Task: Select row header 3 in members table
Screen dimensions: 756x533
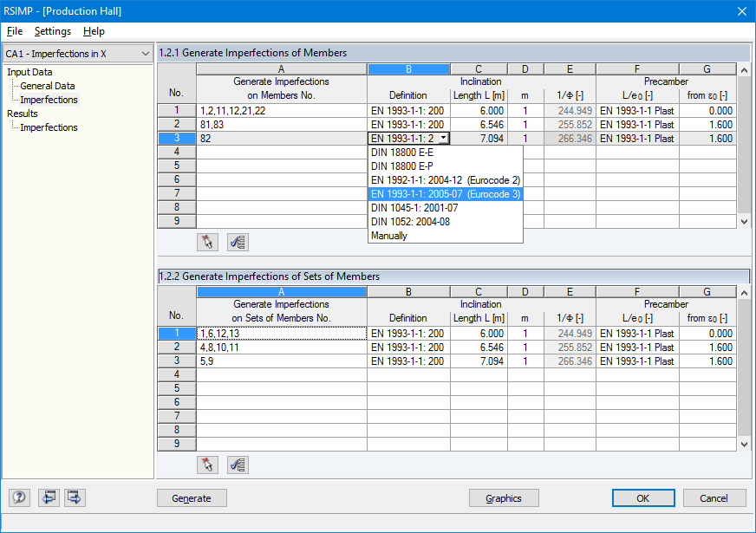Action: (x=177, y=139)
